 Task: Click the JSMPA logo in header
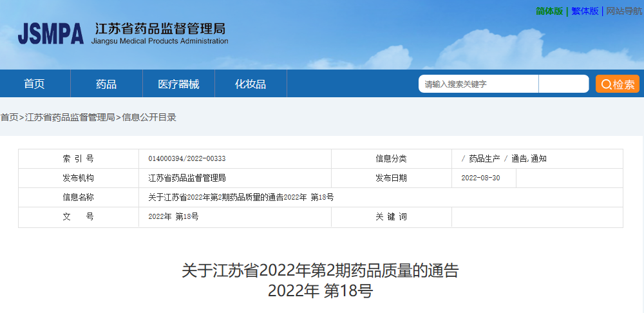point(50,33)
